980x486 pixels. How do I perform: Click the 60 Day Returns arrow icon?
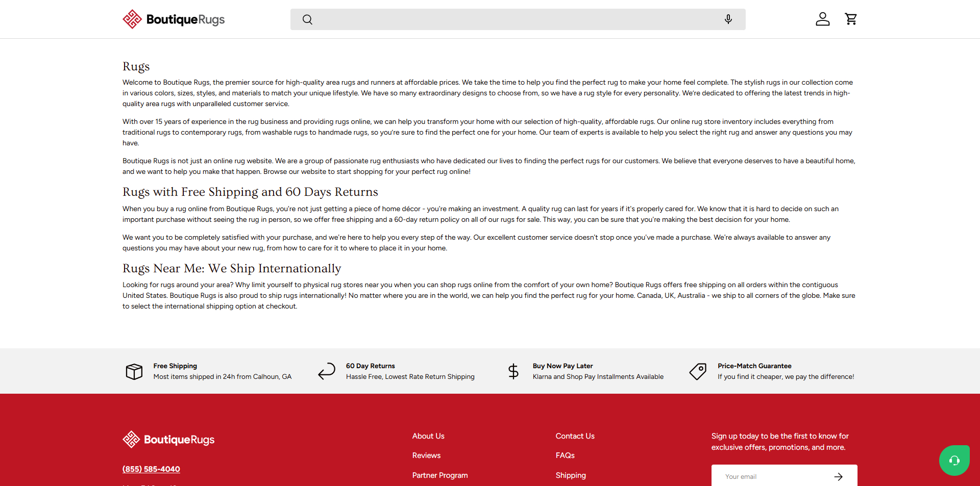tap(327, 371)
